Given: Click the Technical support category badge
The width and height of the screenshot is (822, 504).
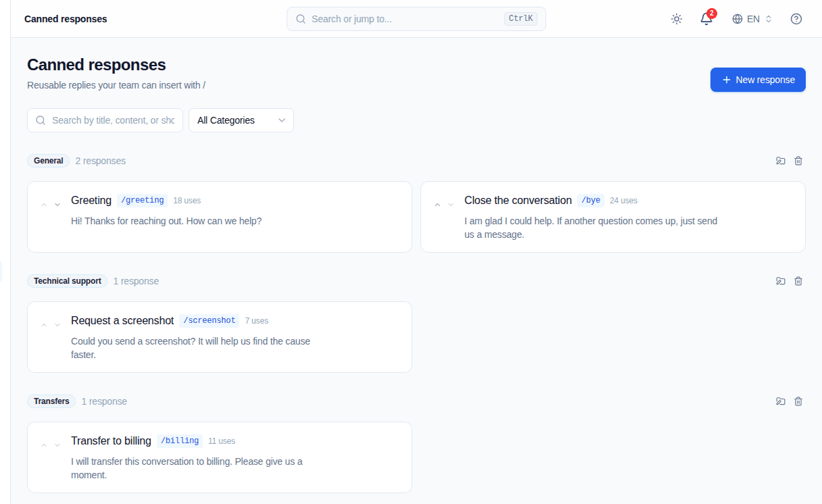Looking at the screenshot, I should click(x=68, y=281).
